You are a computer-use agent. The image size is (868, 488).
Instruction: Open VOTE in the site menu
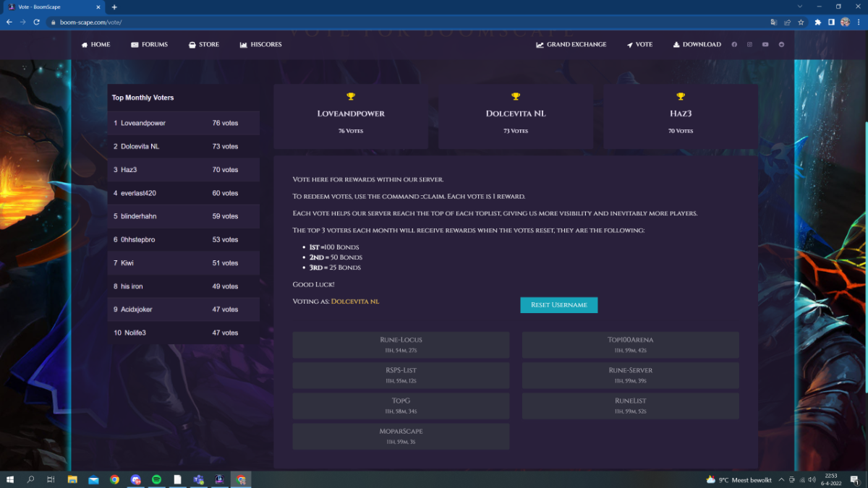[x=639, y=45]
